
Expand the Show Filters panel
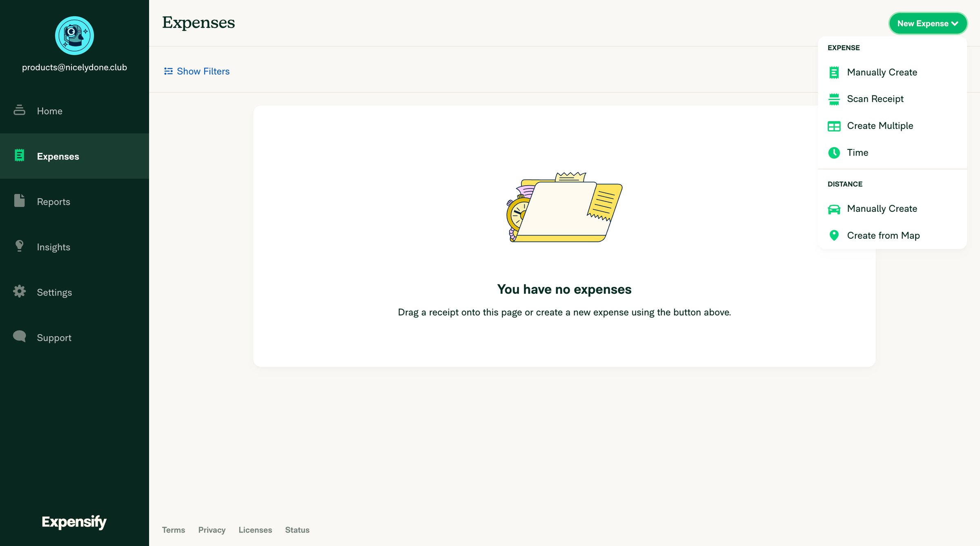coord(196,71)
